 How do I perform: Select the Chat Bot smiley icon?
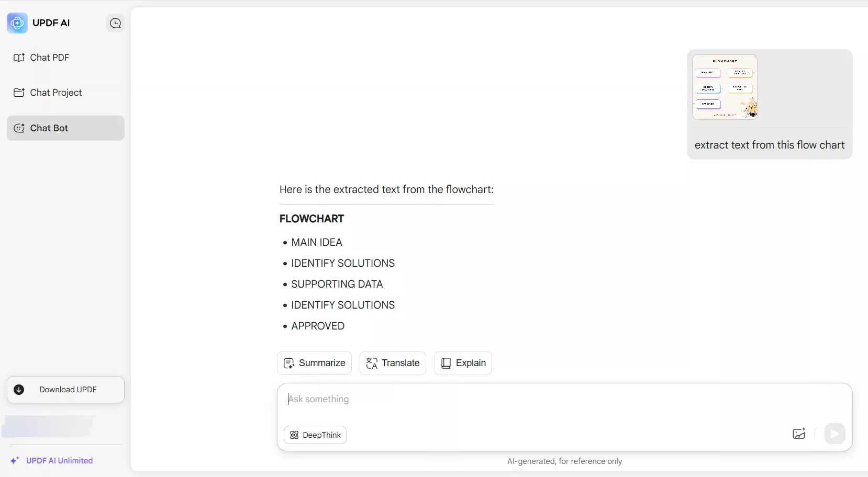coord(19,128)
